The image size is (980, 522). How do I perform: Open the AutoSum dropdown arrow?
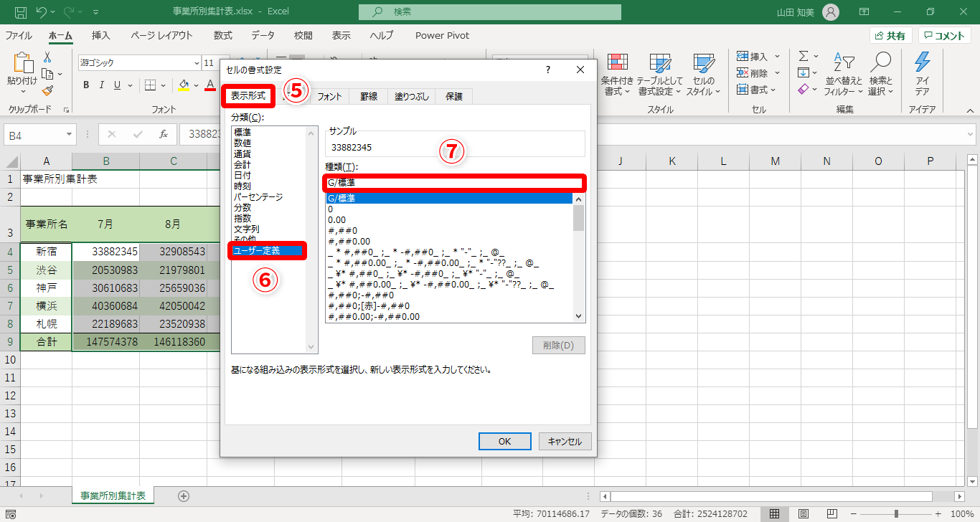pyautogui.click(x=816, y=56)
